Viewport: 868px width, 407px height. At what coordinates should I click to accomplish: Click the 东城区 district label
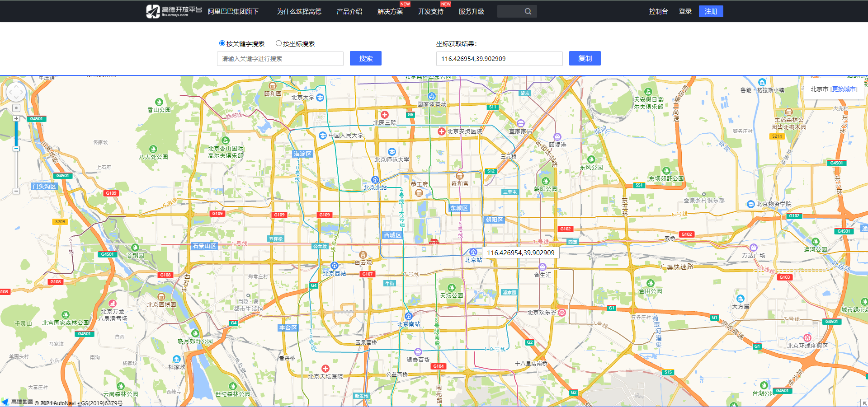[x=459, y=208]
